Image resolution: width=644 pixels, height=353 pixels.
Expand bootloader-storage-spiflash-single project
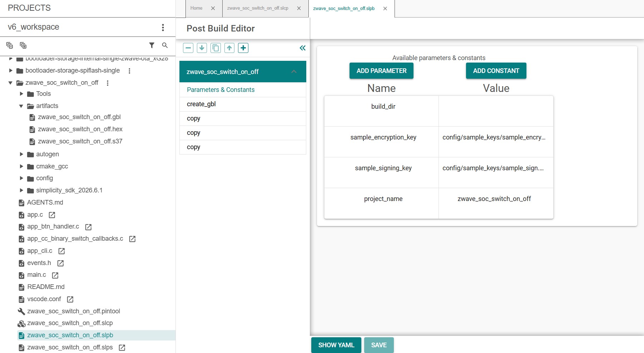tap(11, 70)
